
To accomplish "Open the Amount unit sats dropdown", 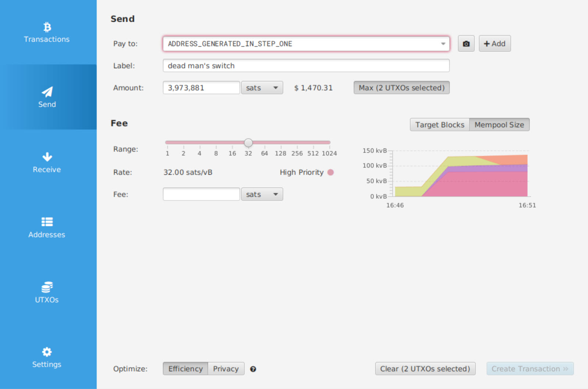I will pyautogui.click(x=262, y=88).
